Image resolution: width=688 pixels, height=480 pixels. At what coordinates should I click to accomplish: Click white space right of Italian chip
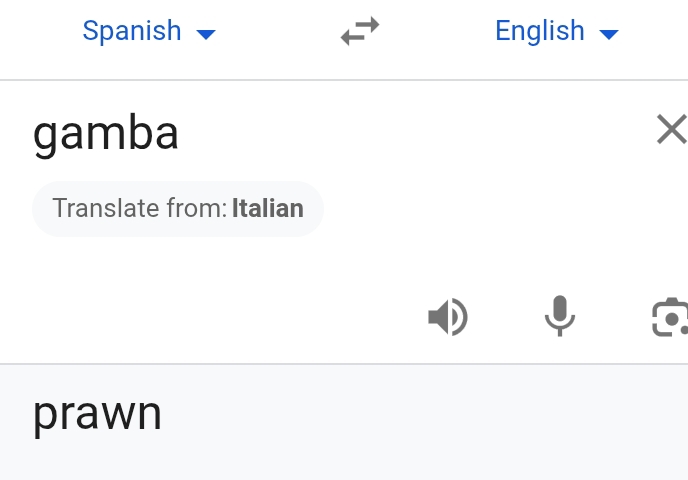(x=483, y=208)
